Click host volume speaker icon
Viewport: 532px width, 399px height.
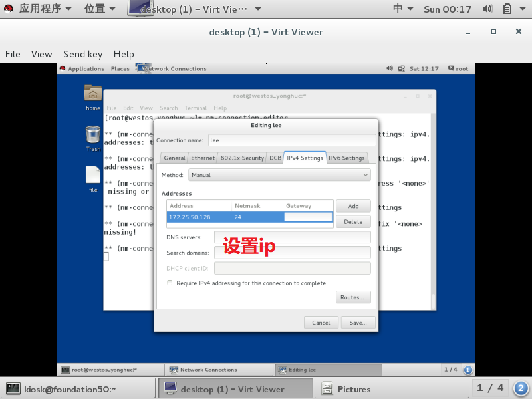488,9
